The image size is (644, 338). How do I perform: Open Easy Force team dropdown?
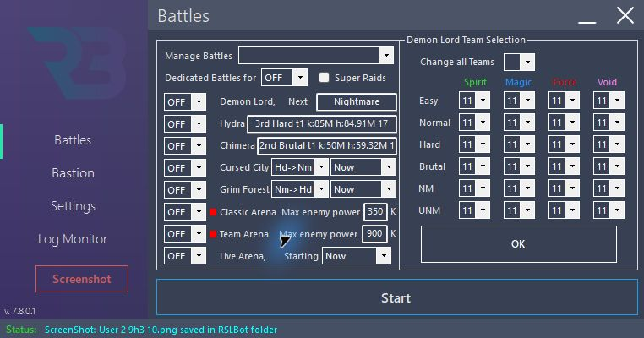tap(564, 101)
